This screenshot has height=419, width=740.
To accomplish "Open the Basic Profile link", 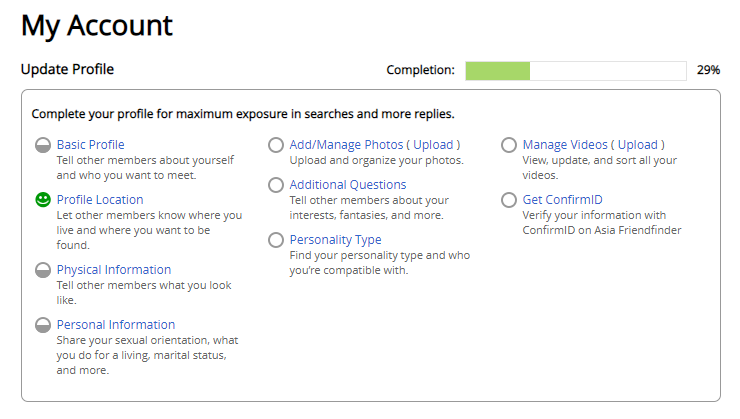I will tap(91, 145).
